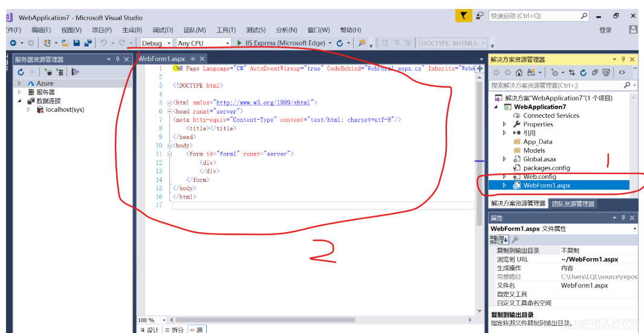Click the Home icon in Solution Explorer
Image resolution: width=644 pixels, height=333 pixels.
click(x=519, y=73)
